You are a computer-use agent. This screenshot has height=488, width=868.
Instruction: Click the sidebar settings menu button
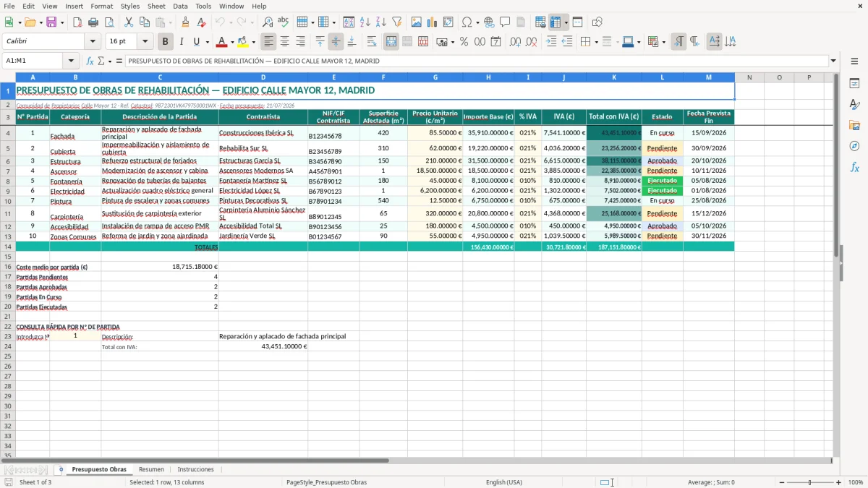(854, 63)
